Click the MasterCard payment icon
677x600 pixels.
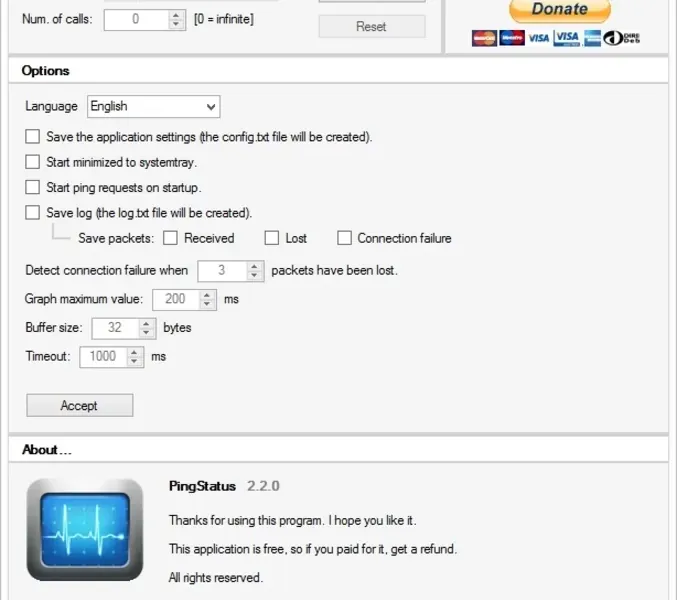[484, 38]
